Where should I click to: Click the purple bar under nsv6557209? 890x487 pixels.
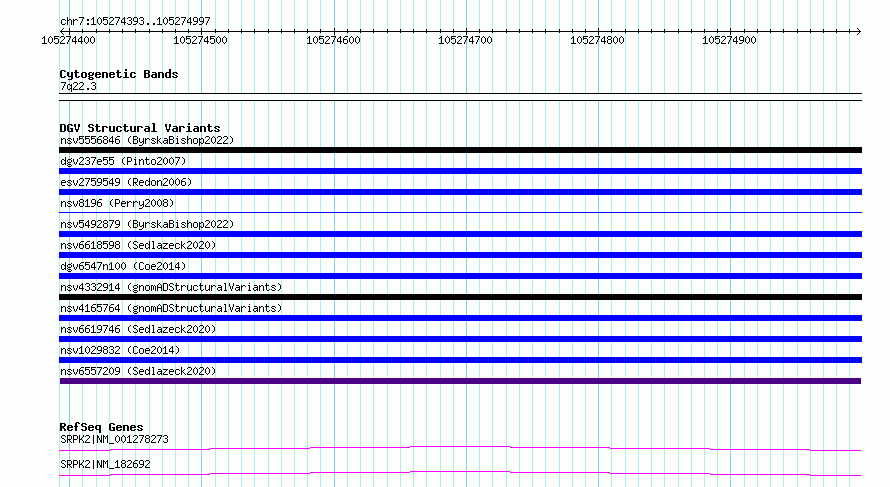[460, 381]
